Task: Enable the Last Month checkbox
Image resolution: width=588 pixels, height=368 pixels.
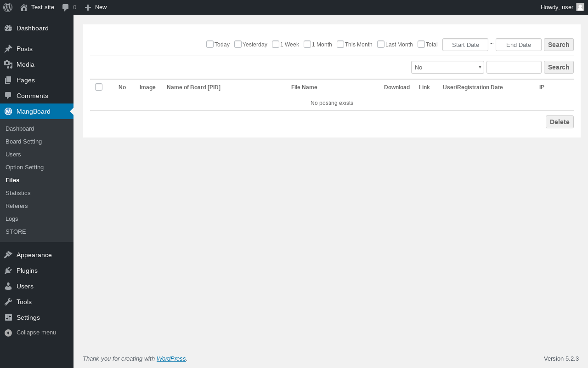Action: [x=381, y=44]
